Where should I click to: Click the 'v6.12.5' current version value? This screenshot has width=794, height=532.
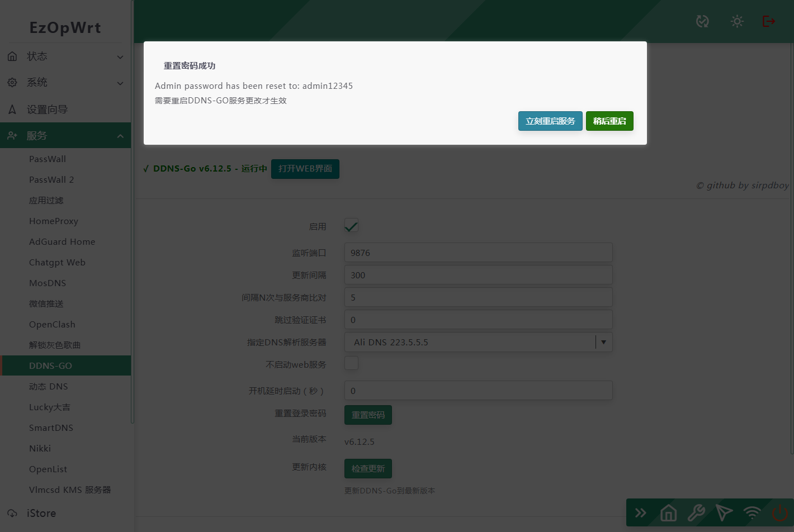click(x=360, y=441)
